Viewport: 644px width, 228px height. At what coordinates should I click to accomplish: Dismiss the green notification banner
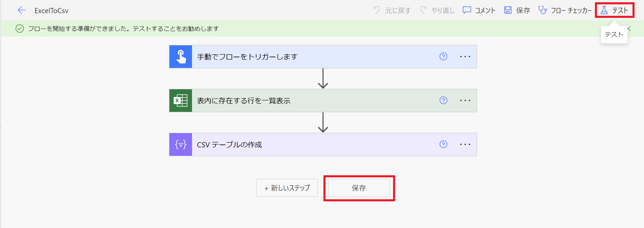coord(629,29)
